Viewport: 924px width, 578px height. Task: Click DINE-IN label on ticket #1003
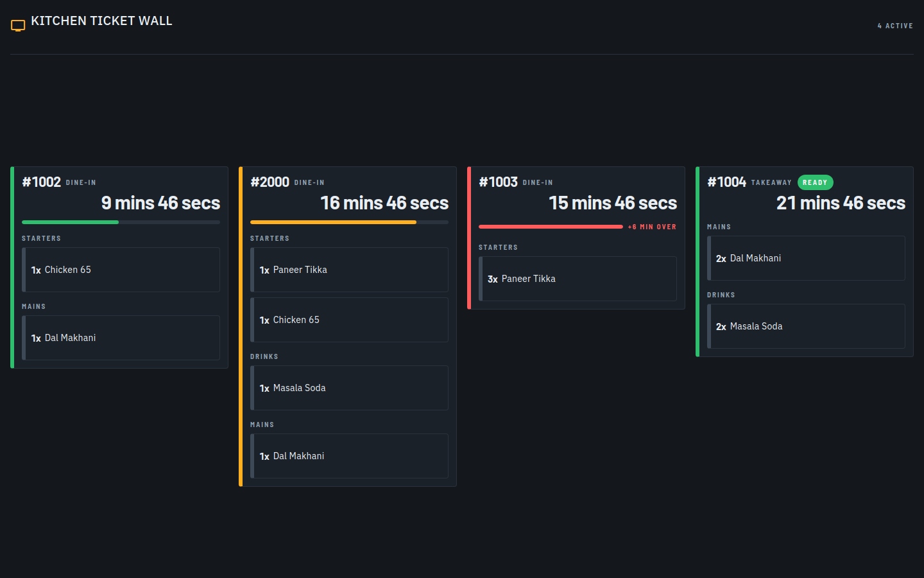pyautogui.click(x=538, y=183)
